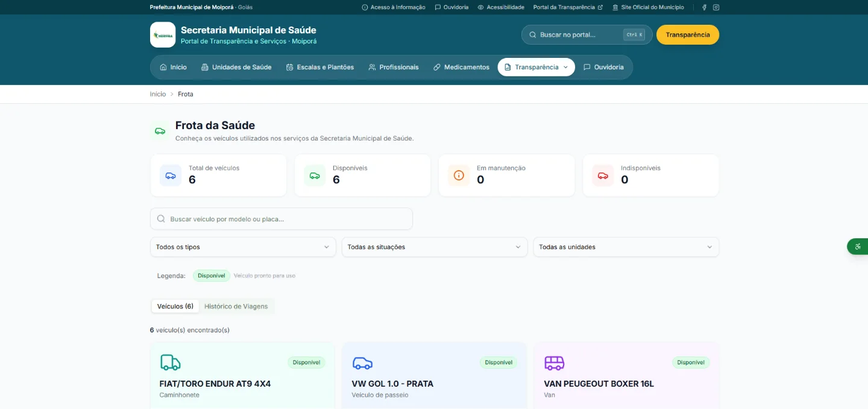Open Profissionais menu item
This screenshot has width=868, height=409.
[x=394, y=67]
